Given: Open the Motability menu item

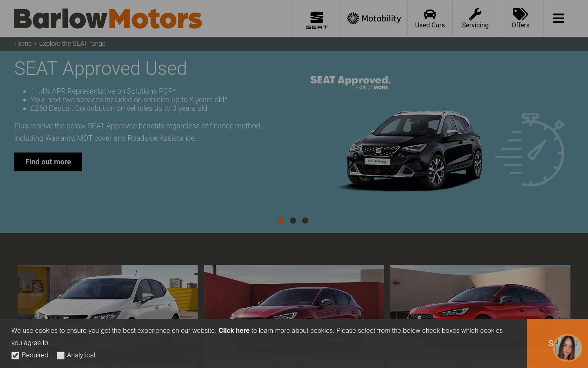Looking at the screenshot, I should [374, 18].
